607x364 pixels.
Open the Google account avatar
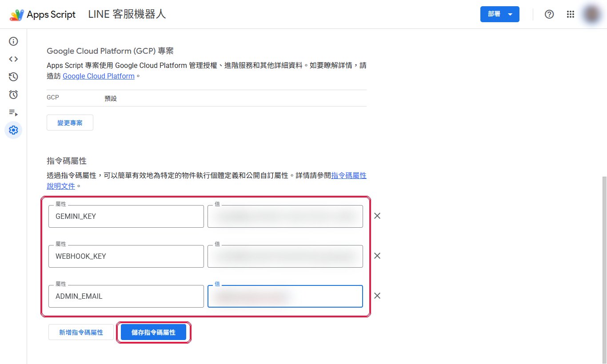[x=591, y=14]
